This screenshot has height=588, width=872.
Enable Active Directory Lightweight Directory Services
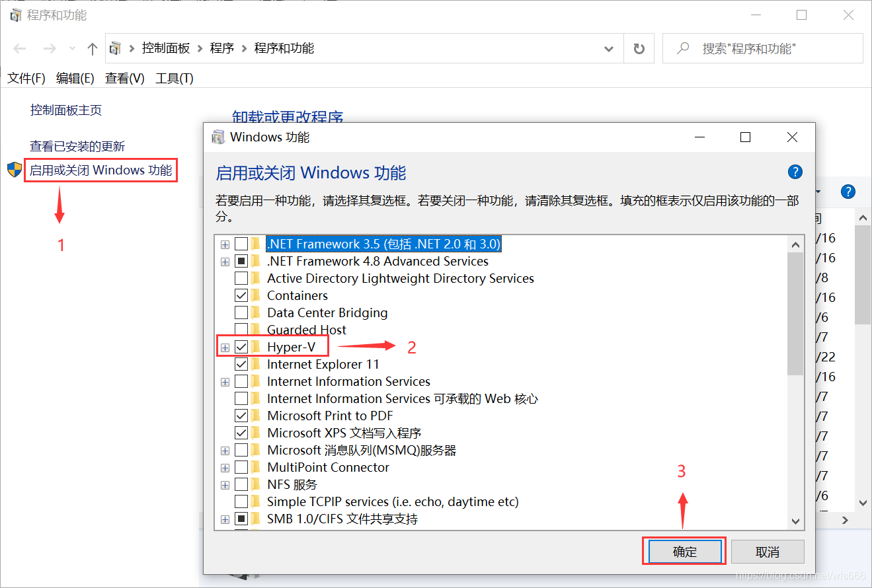pyautogui.click(x=241, y=278)
